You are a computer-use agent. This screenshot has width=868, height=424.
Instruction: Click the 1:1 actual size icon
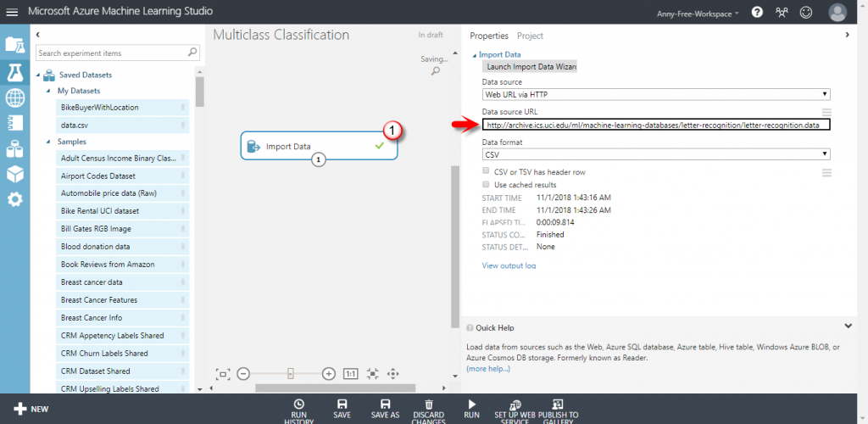click(350, 374)
